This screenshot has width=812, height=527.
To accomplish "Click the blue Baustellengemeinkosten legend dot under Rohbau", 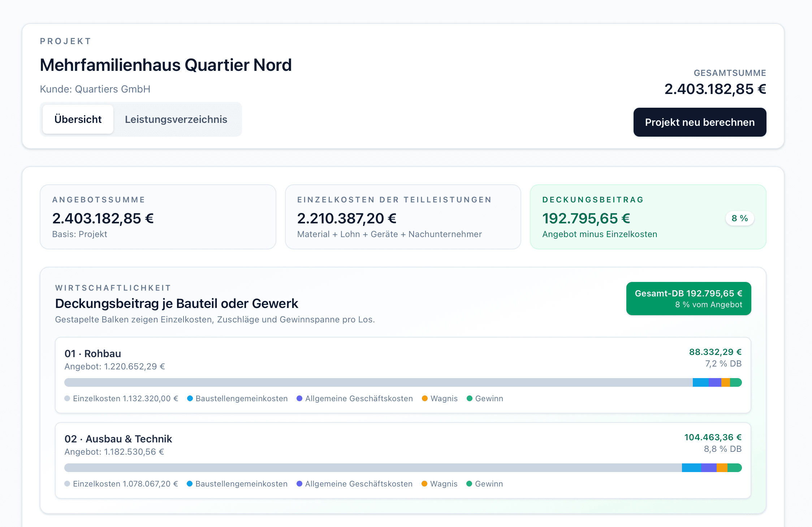I will [190, 398].
